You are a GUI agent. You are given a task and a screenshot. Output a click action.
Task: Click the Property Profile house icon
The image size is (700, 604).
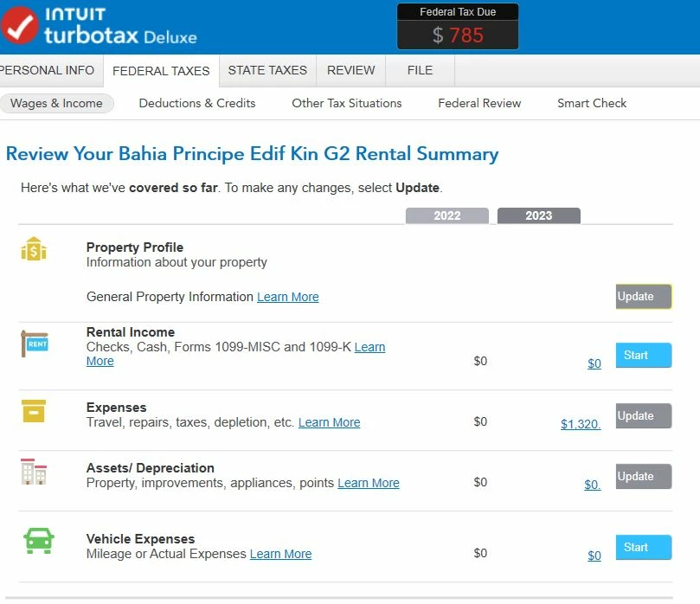[34, 248]
